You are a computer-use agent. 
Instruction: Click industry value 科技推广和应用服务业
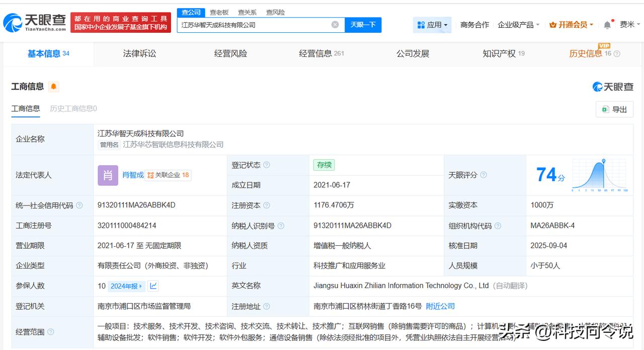click(x=349, y=265)
